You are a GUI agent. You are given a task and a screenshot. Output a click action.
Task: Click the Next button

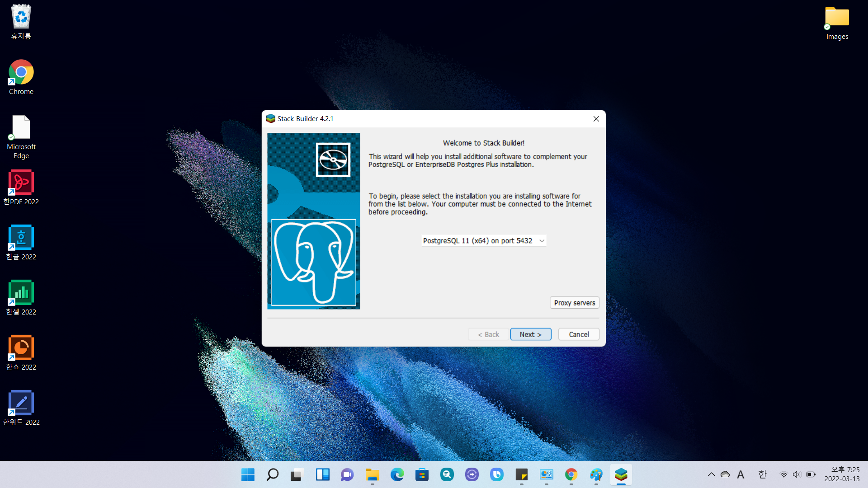530,334
